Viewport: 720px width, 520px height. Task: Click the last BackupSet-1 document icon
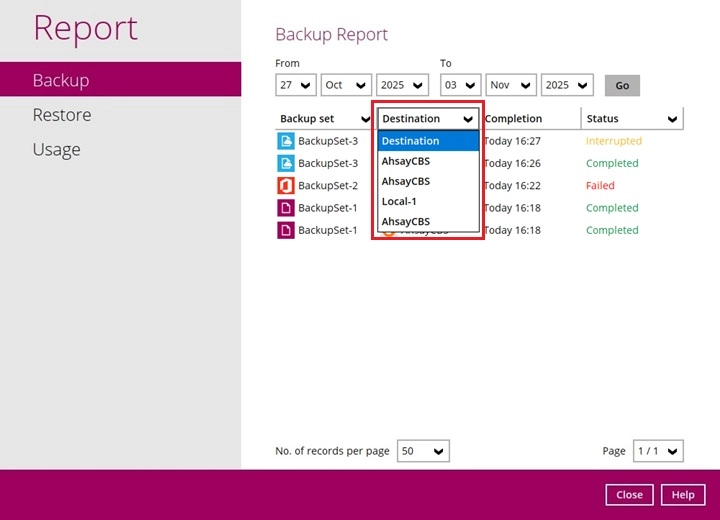tap(286, 230)
